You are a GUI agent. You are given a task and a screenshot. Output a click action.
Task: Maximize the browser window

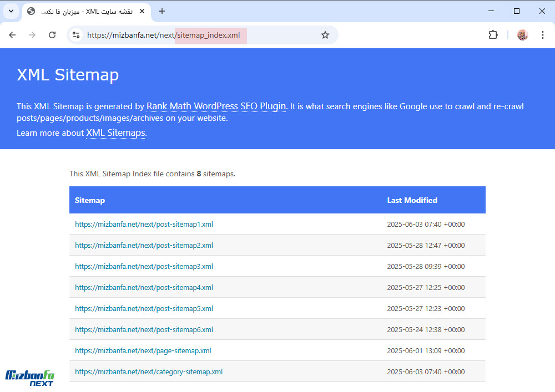coord(516,11)
